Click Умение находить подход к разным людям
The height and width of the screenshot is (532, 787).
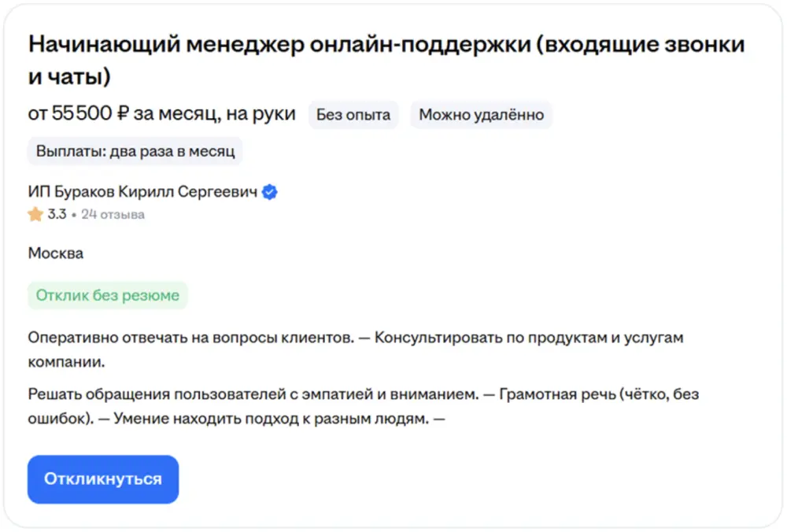pos(271,419)
